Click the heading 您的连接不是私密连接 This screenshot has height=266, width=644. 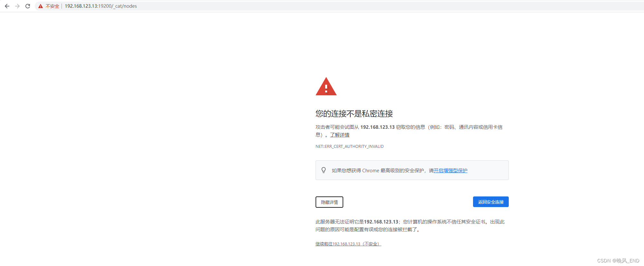click(x=354, y=114)
